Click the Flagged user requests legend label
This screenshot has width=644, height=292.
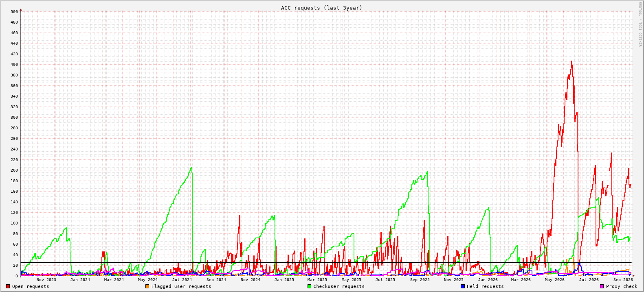pos(181,287)
